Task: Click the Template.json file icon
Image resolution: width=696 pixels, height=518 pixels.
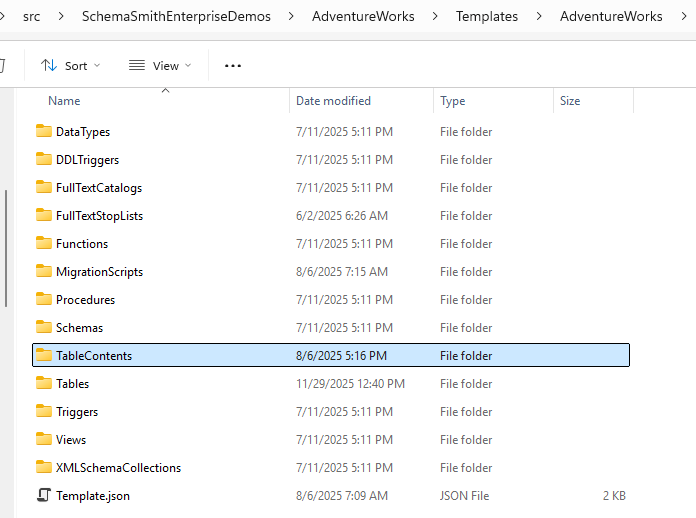Action: click(x=44, y=495)
